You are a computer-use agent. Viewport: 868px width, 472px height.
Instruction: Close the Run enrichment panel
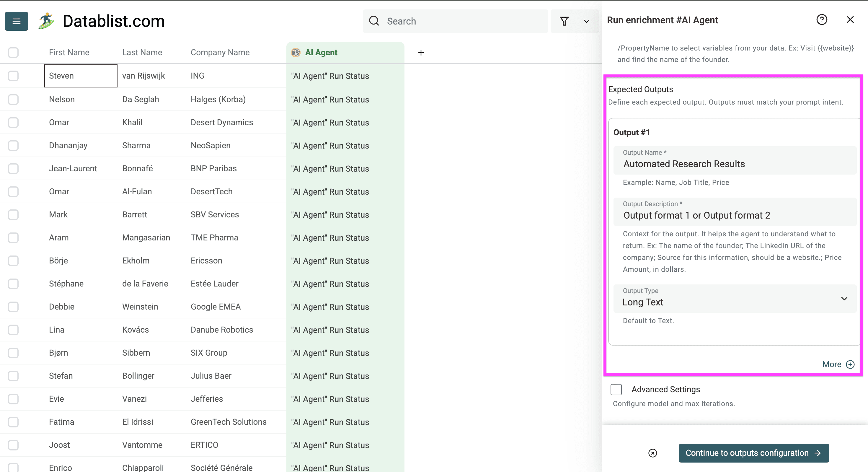click(851, 19)
